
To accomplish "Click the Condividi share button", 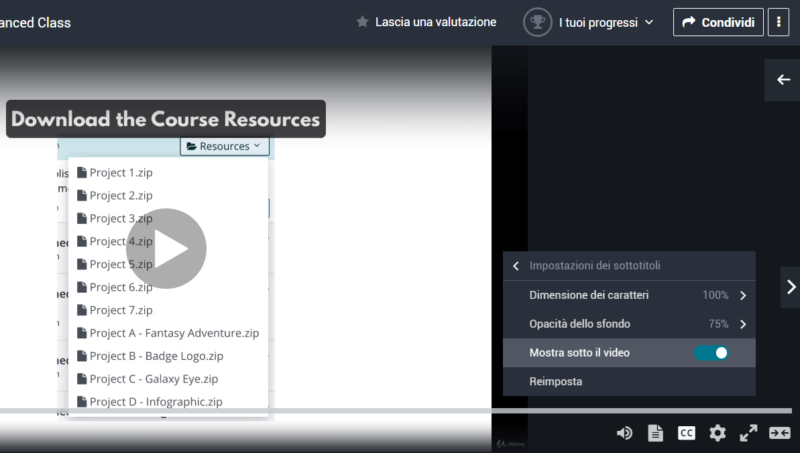I will click(x=718, y=22).
